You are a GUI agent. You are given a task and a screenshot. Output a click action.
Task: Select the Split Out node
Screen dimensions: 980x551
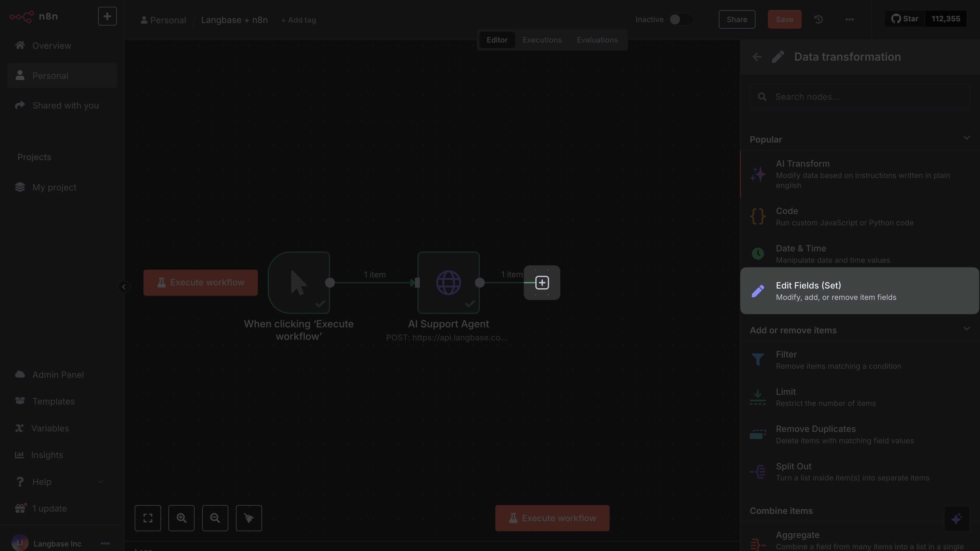coord(860,472)
